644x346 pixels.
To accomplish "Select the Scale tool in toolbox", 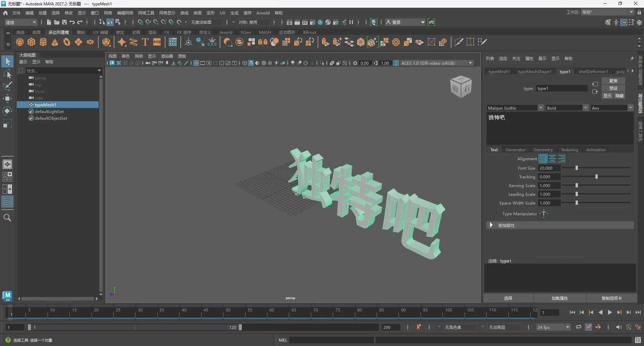I will pos(7,123).
